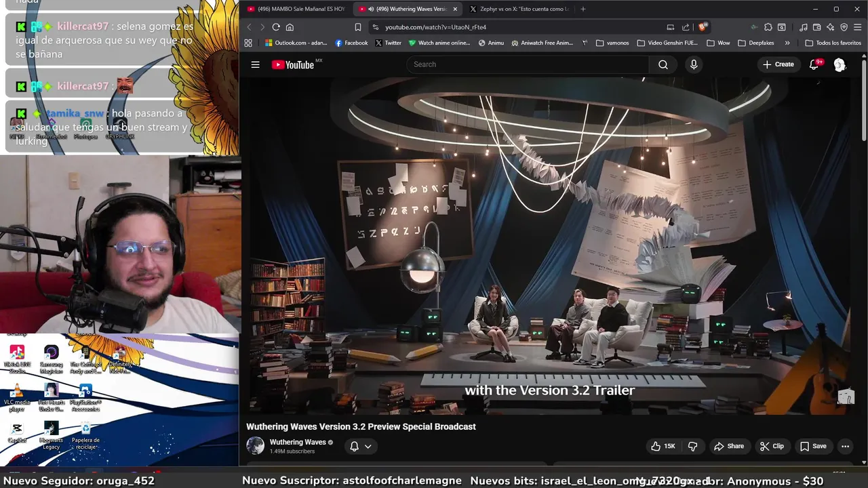
Task: Open the Facebook bookmark
Action: point(351,43)
